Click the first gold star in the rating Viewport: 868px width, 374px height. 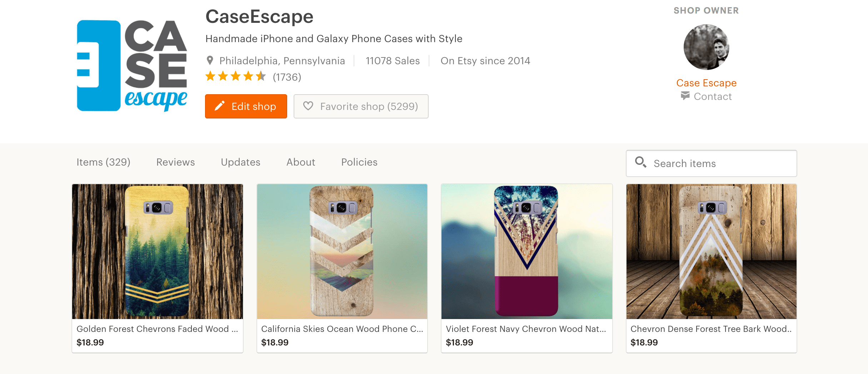pos(211,76)
